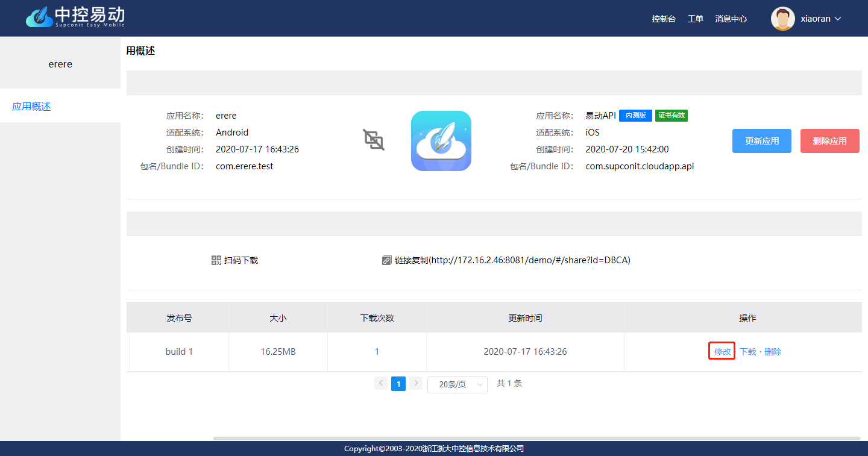This screenshot has width=868, height=456.
Task: Open 工单 in the top navigation
Action: click(696, 19)
